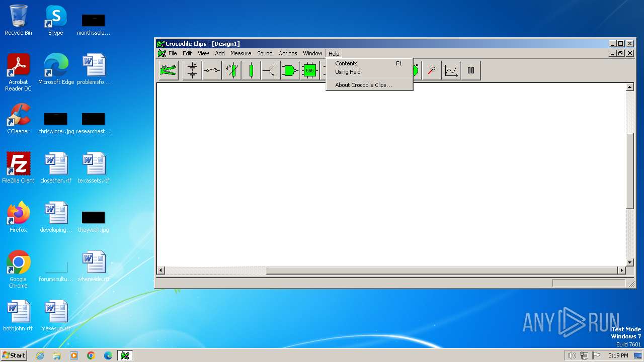The height and width of the screenshot is (362, 644).
Task: Open About Crocodile Clips dialog
Action: (x=369, y=85)
